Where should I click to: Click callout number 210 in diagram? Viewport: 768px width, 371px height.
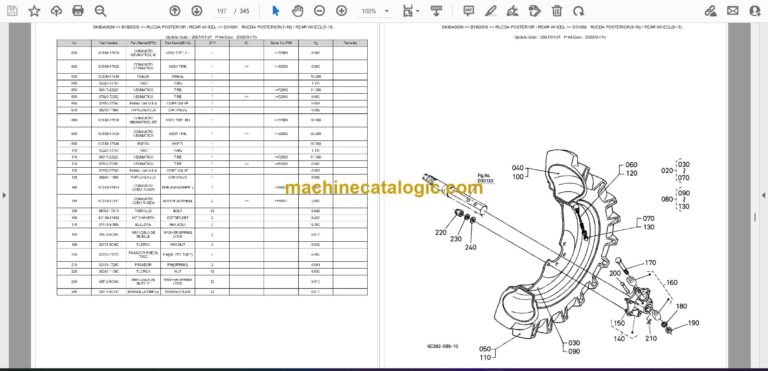point(651,338)
